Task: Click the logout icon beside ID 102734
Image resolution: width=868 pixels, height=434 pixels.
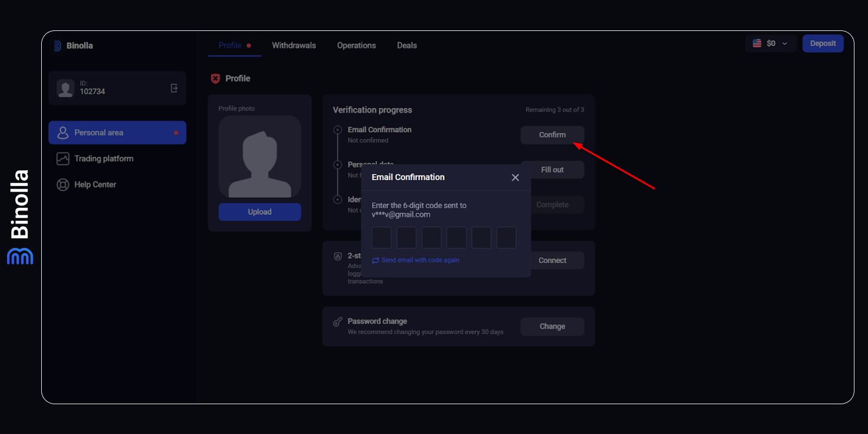Action: 174,88
